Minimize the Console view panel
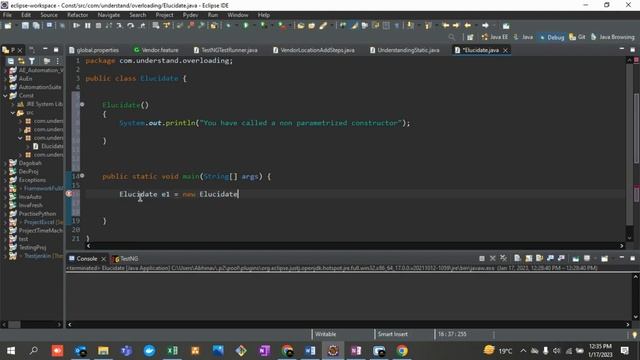Image resolution: width=640 pixels, height=360 pixels. click(x=622, y=258)
